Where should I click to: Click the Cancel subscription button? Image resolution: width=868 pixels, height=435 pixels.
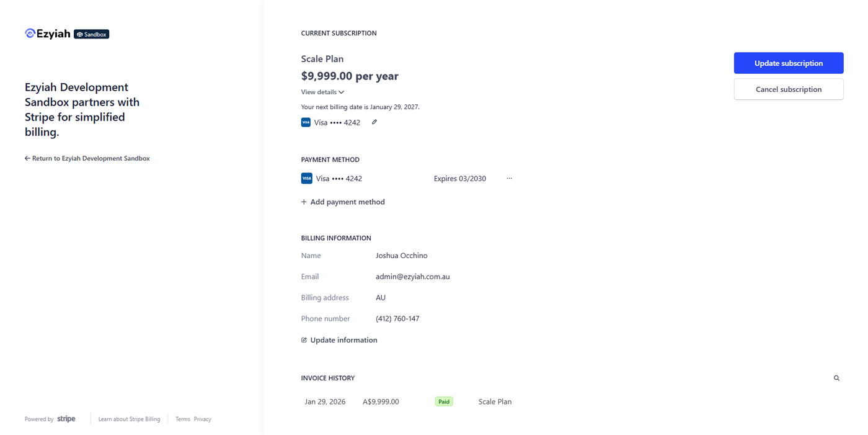pos(788,89)
